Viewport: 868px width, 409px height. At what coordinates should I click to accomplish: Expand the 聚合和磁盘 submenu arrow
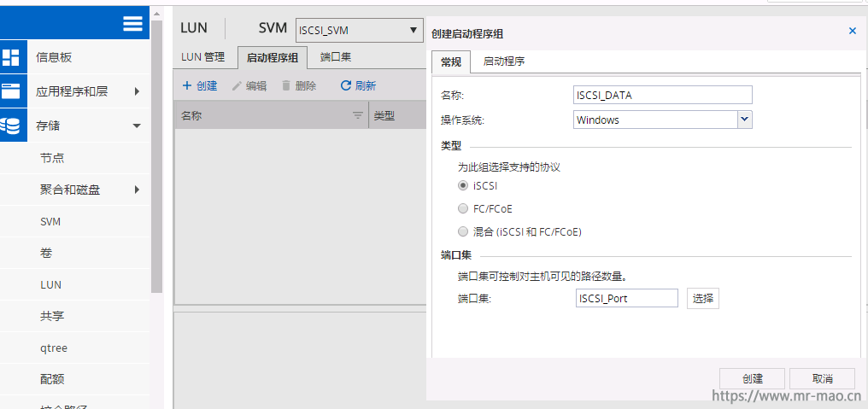tap(137, 190)
